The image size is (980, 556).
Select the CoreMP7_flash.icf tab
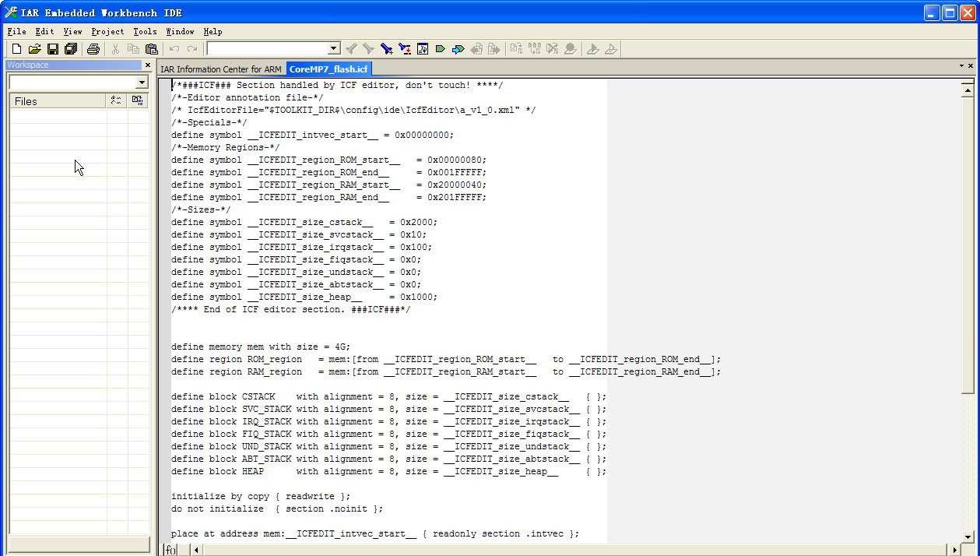pos(328,69)
